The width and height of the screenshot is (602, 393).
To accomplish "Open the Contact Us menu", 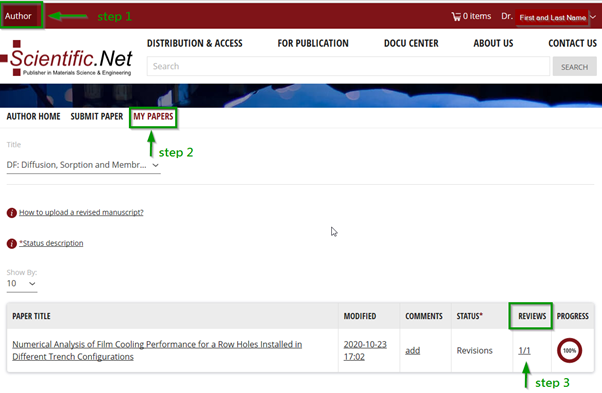I will click(x=572, y=43).
